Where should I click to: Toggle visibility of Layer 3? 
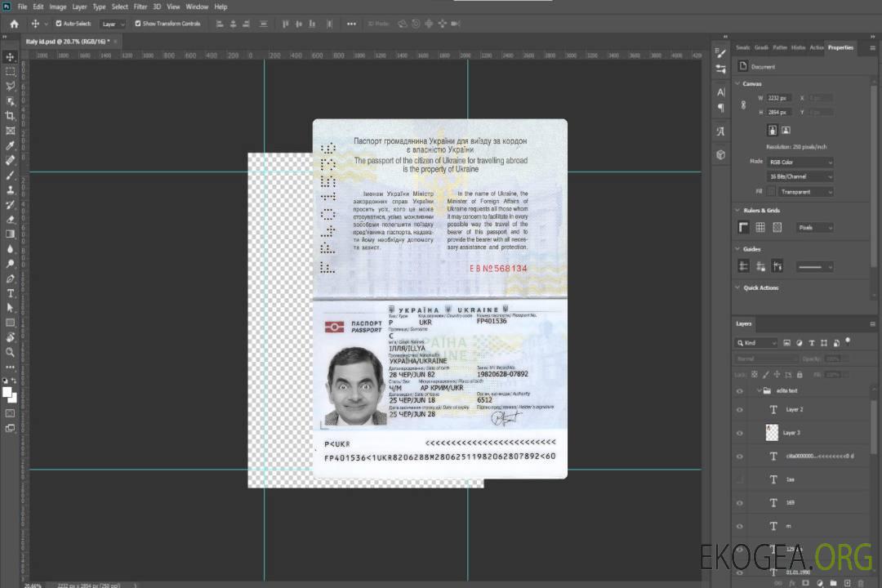(740, 434)
